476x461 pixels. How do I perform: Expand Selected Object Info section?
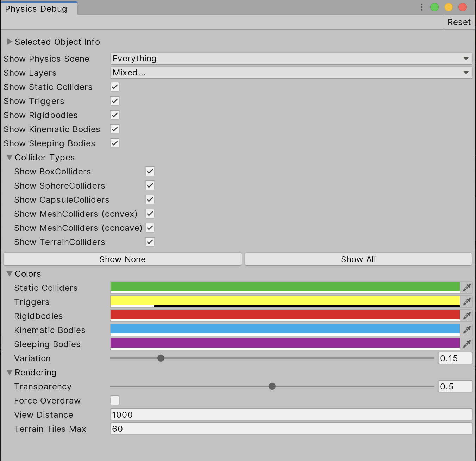pos(10,42)
